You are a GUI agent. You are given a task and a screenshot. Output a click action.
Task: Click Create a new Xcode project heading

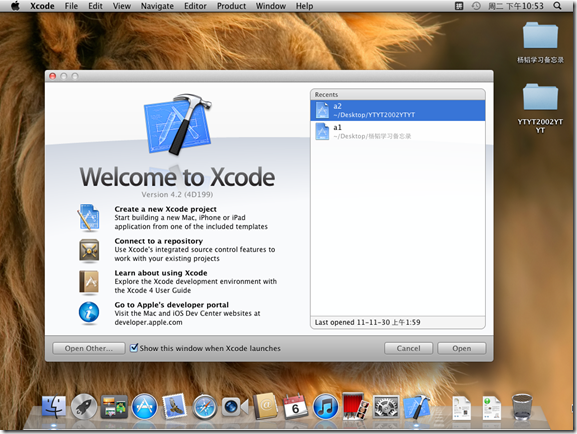coord(166,209)
